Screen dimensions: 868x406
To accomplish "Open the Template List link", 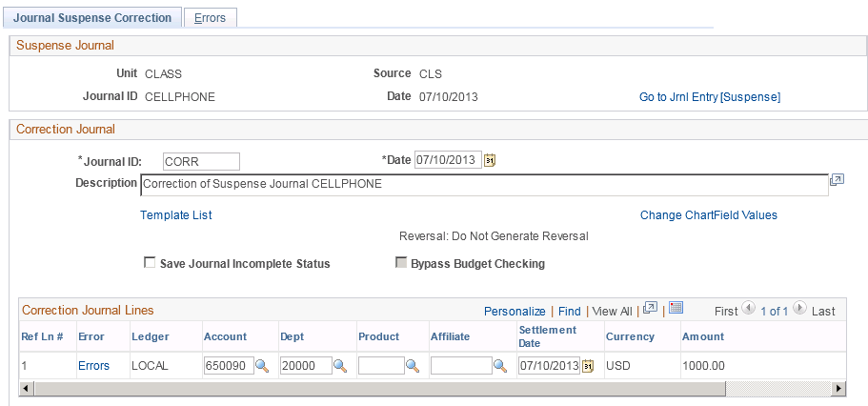I will coord(176,214).
